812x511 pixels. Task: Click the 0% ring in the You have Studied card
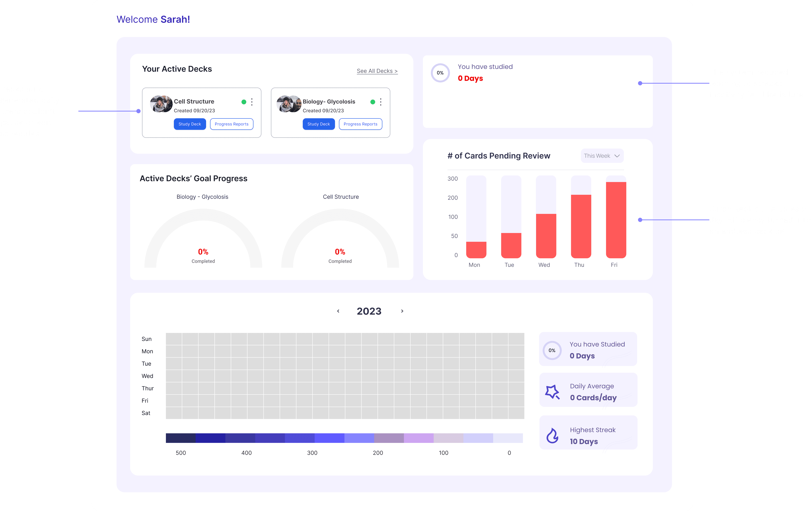click(x=552, y=350)
